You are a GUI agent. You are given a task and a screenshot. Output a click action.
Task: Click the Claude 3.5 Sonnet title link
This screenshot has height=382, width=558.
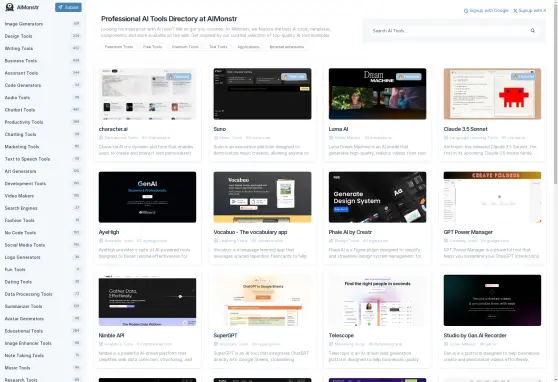click(465, 129)
